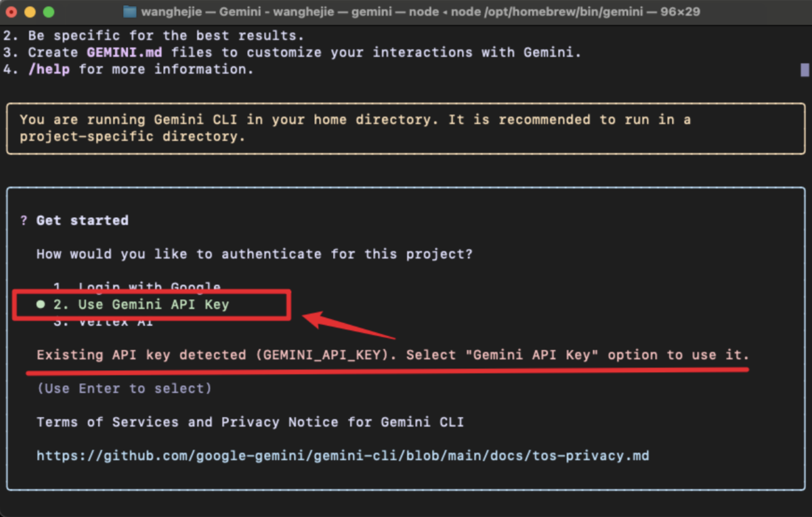The image size is (812, 517).
Task: Click the Use Enter to select hint
Action: [x=124, y=388]
